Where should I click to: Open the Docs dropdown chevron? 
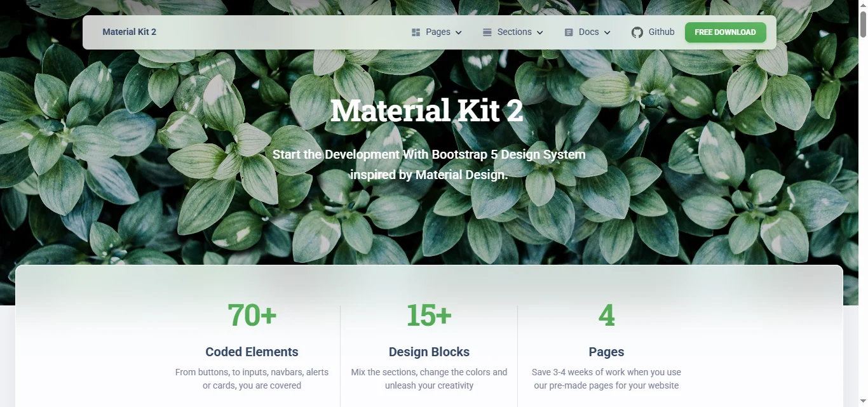[x=607, y=32]
